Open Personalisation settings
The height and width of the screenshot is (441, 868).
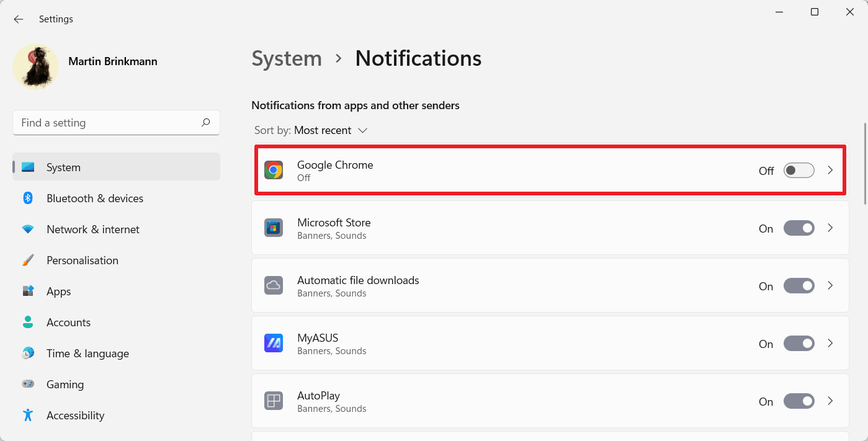pos(83,260)
